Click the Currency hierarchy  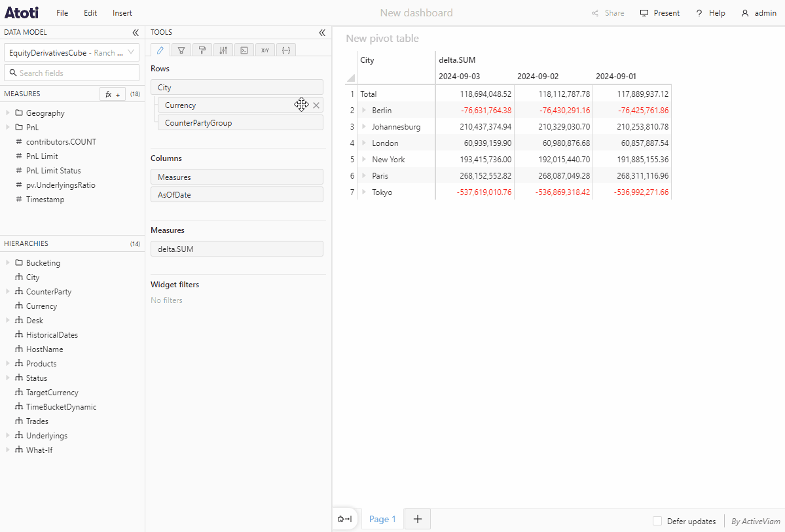41,306
